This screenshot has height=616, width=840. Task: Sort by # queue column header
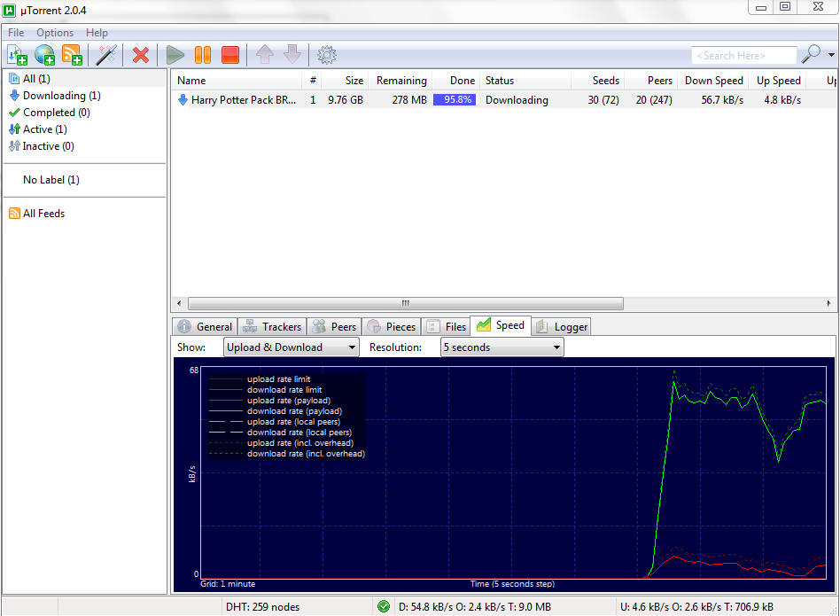click(312, 81)
